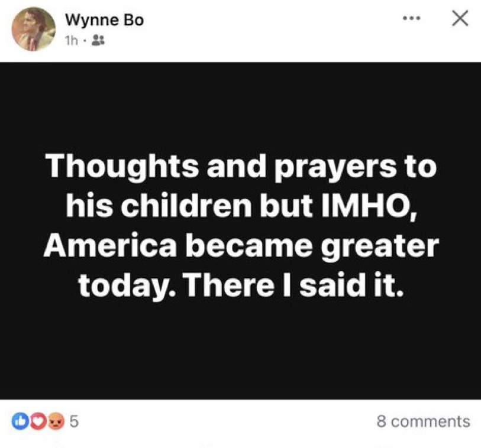This screenshot has width=481, height=448.
Task: Open the 8 comments link
Action: tap(424, 421)
